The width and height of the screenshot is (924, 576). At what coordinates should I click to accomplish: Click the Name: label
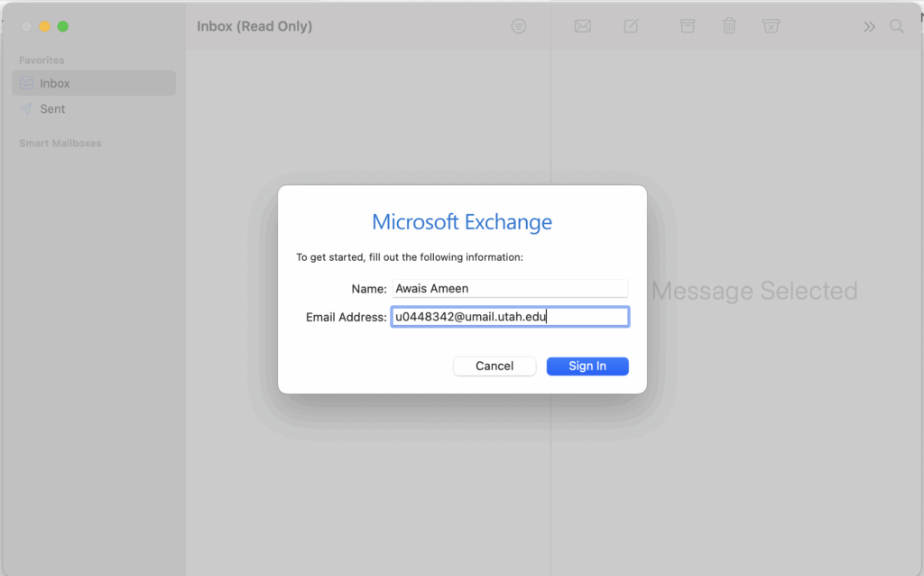coord(369,289)
